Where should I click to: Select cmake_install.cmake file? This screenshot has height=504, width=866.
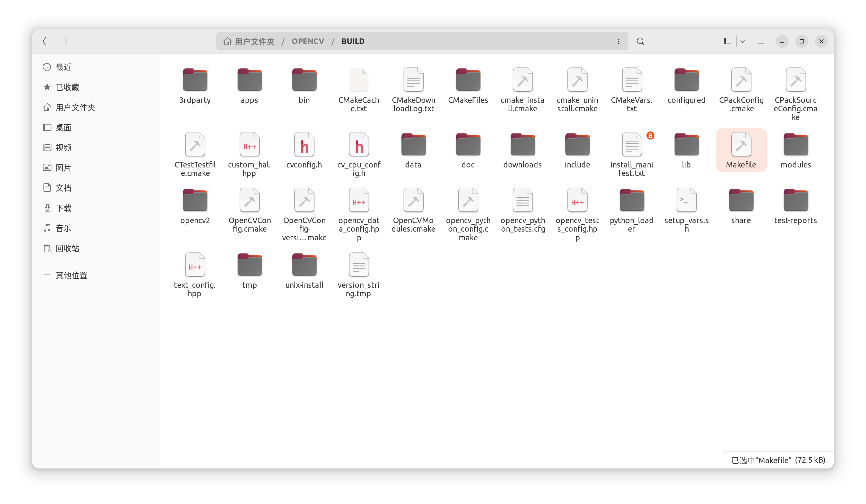click(x=523, y=90)
